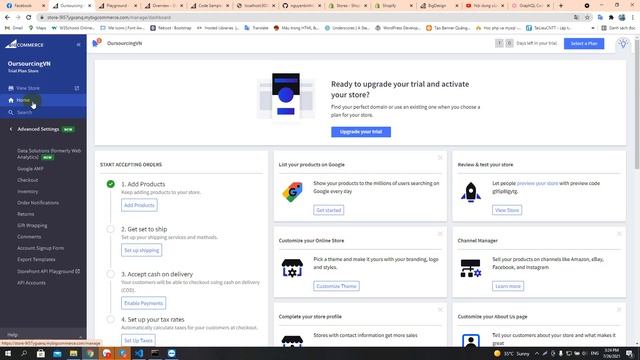Click the preview your store link
The width and height of the screenshot is (640, 360).
[x=537, y=183]
